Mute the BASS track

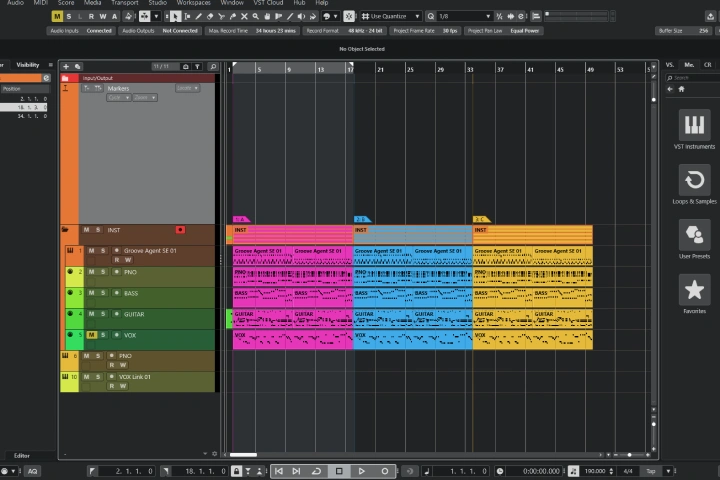click(91, 293)
